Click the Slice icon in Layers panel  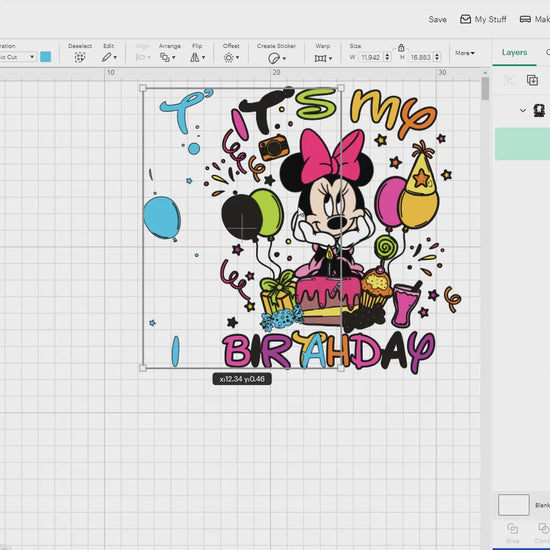point(512,529)
